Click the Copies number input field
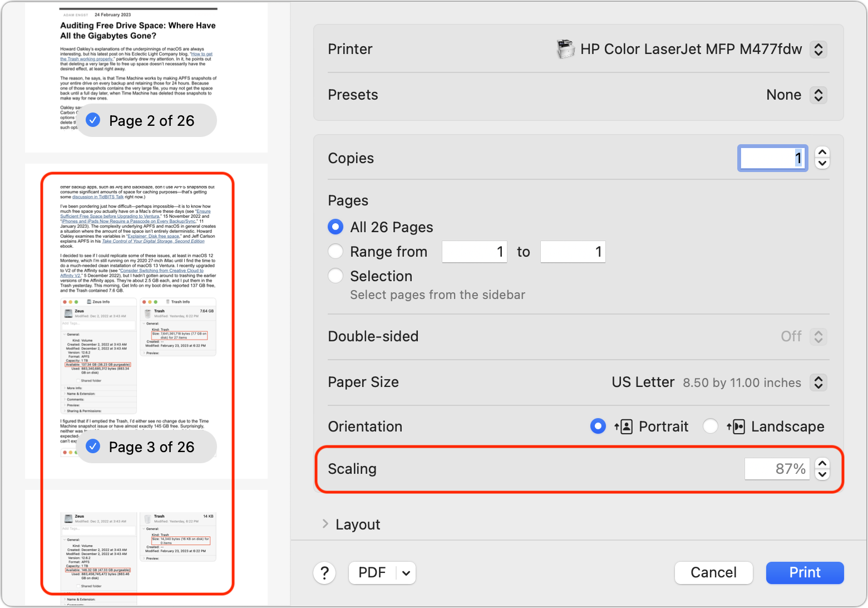 click(772, 158)
